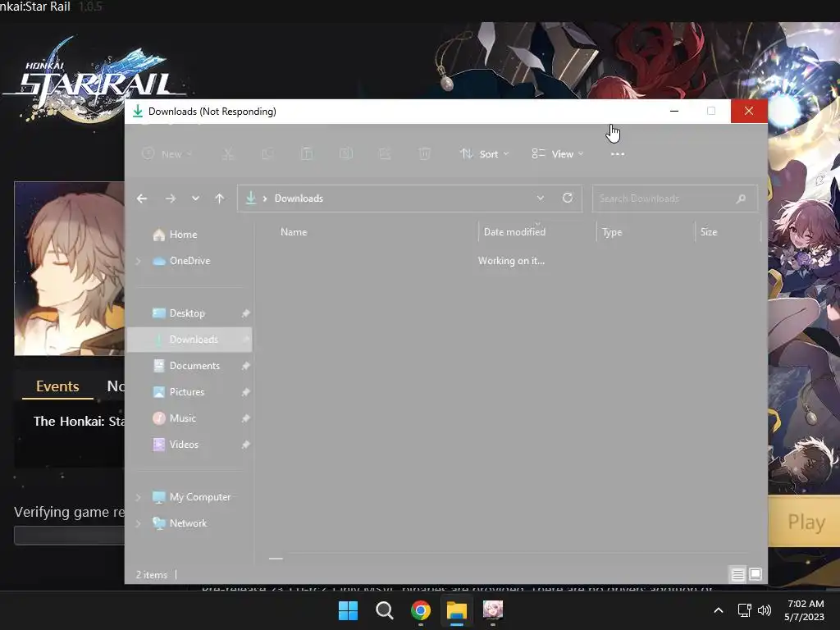The height and width of the screenshot is (630, 840).
Task: Expand the My Computer tree node
Action: [x=138, y=498]
